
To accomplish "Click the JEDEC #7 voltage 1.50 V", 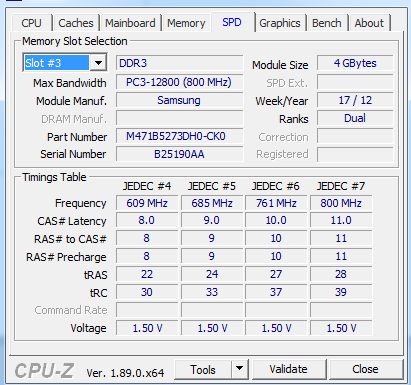I will (x=341, y=328).
